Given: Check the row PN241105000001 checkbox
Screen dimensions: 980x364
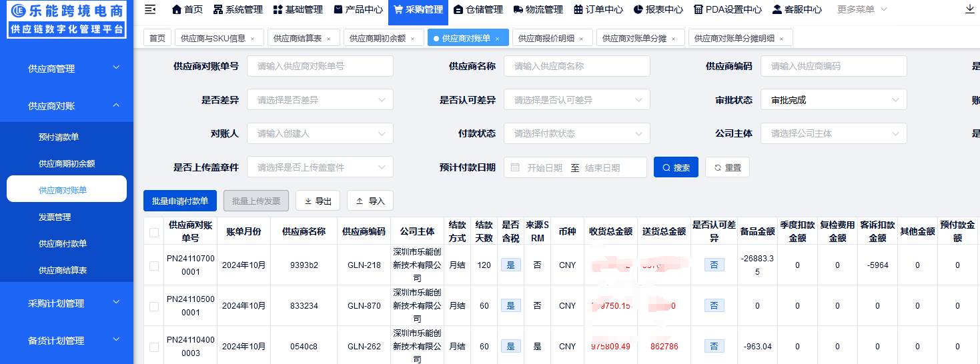Looking at the screenshot, I should pos(154,306).
